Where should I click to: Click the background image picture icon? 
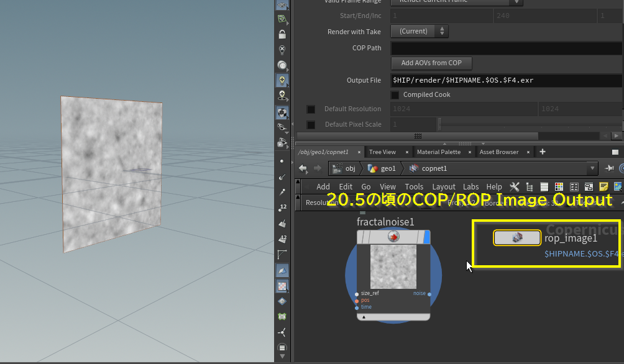pos(618,186)
